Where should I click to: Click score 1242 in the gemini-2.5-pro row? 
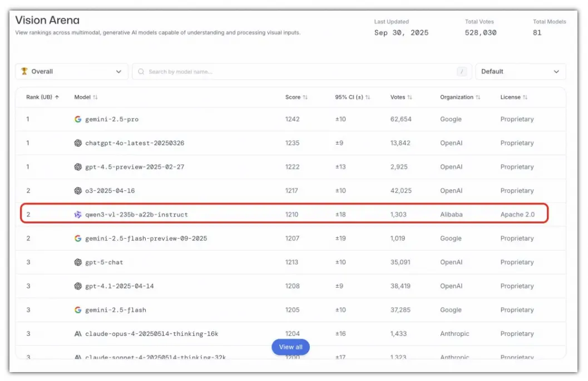[x=293, y=119]
